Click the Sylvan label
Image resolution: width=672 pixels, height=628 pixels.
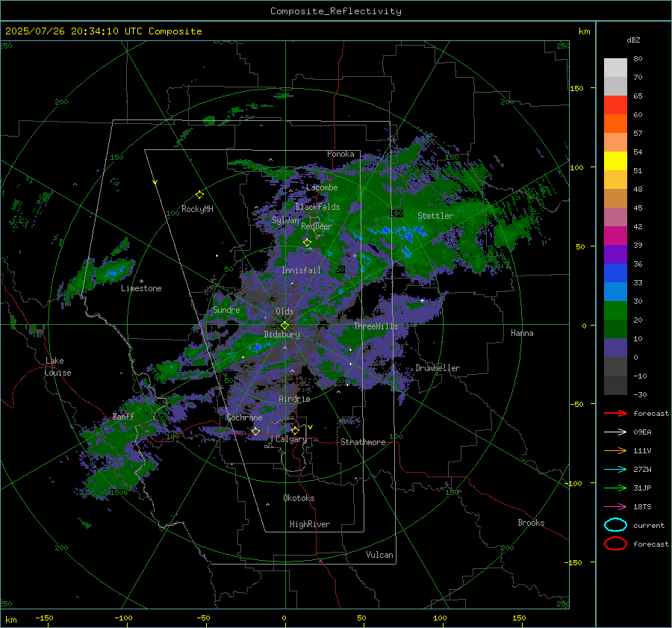click(x=285, y=220)
